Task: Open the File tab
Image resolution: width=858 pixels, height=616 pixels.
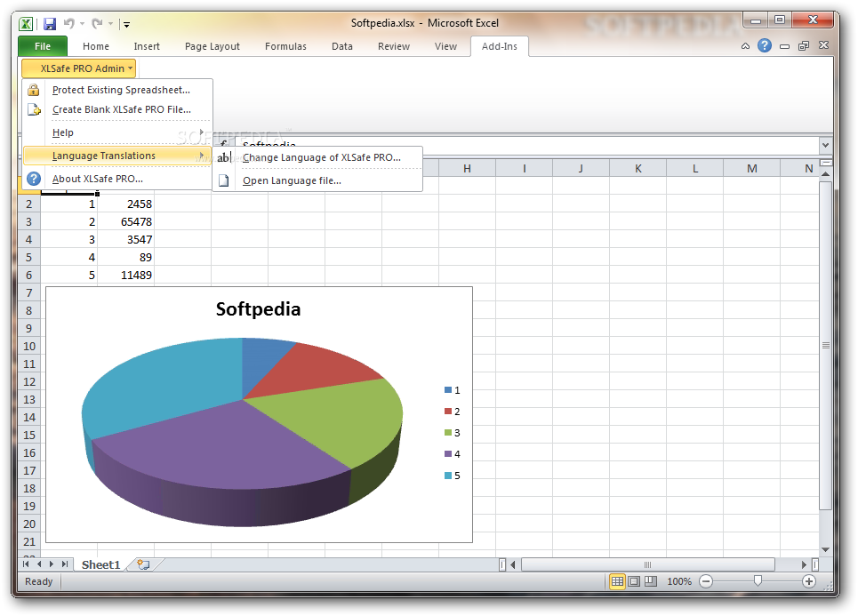Action: (43, 46)
